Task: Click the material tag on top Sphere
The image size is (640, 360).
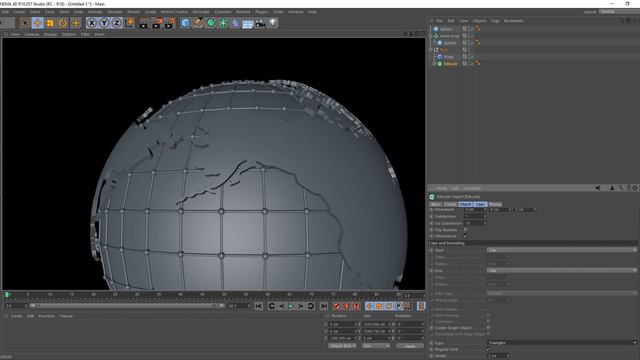Action: pyautogui.click(x=478, y=29)
